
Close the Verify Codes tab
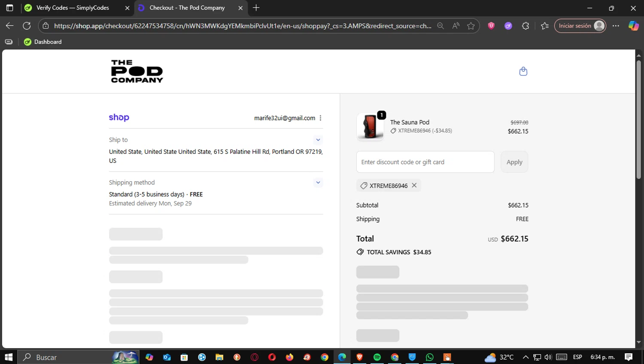coord(127,8)
